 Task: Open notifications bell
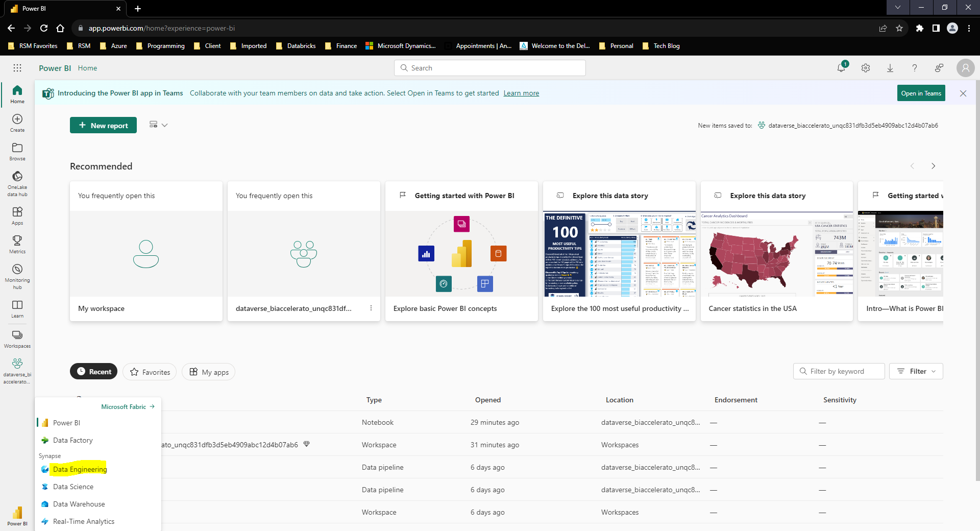841,68
